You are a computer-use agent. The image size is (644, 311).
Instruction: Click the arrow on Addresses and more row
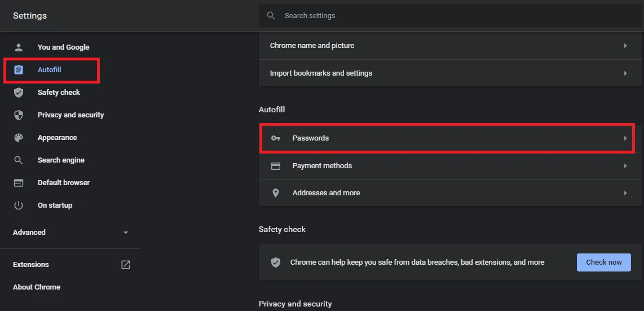pos(625,193)
